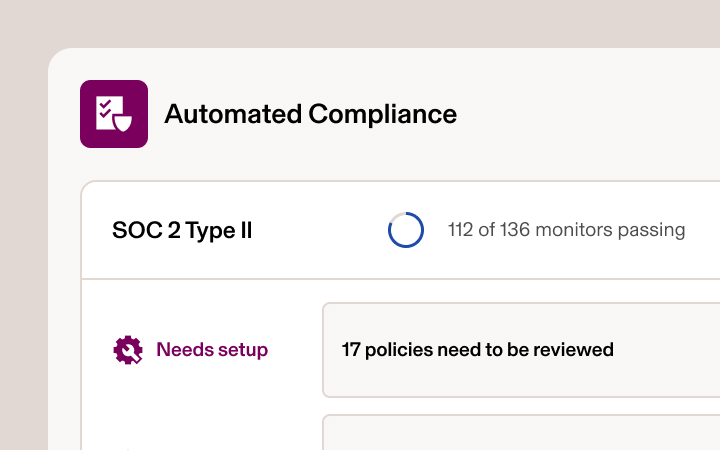Viewport: 720px width, 450px height.
Task: Click the Needs setup gear wrench icon
Action: click(128, 350)
